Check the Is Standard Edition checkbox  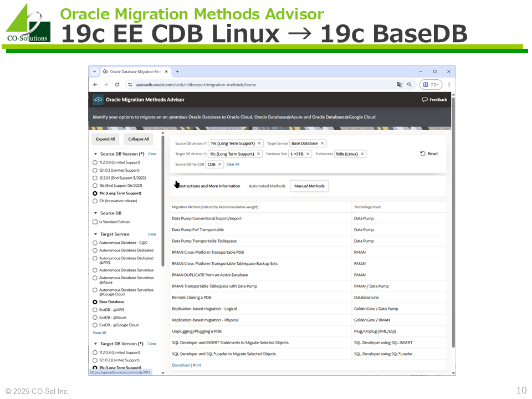[95, 222]
